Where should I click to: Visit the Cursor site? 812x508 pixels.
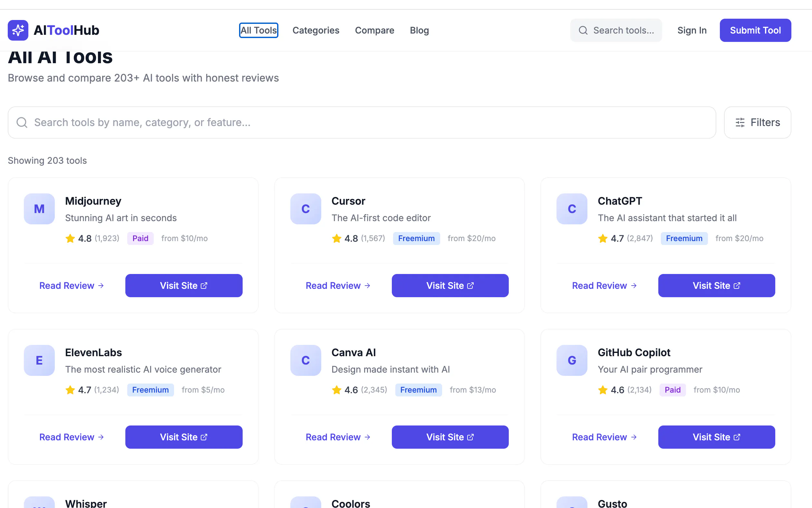450,286
